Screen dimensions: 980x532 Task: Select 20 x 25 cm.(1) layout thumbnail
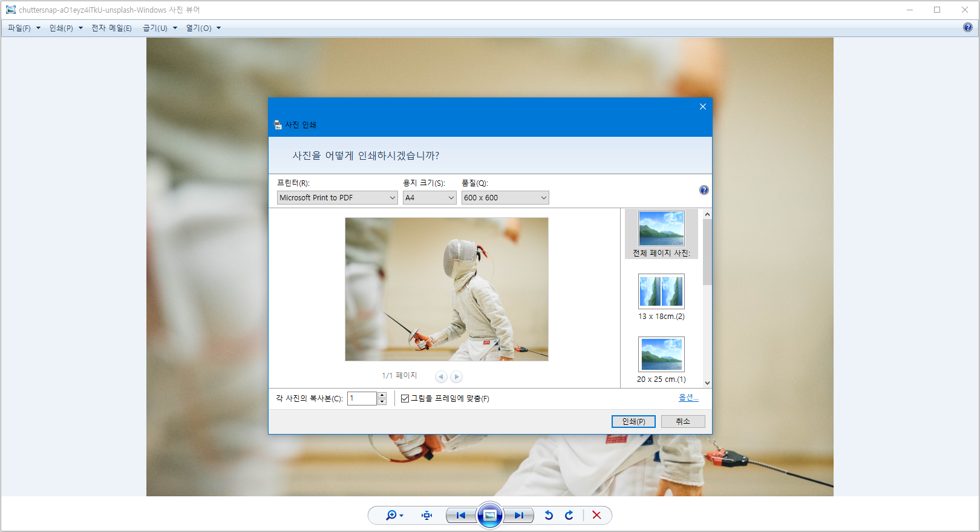[x=661, y=360]
